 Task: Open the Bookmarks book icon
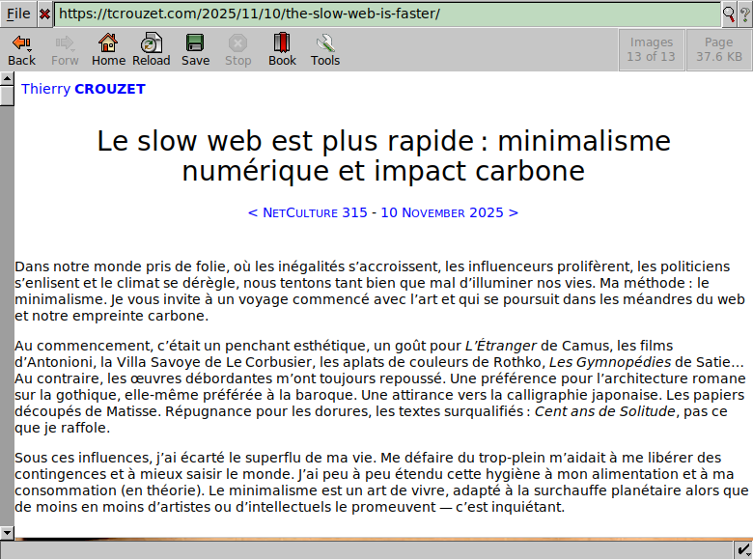pos(282,50)
